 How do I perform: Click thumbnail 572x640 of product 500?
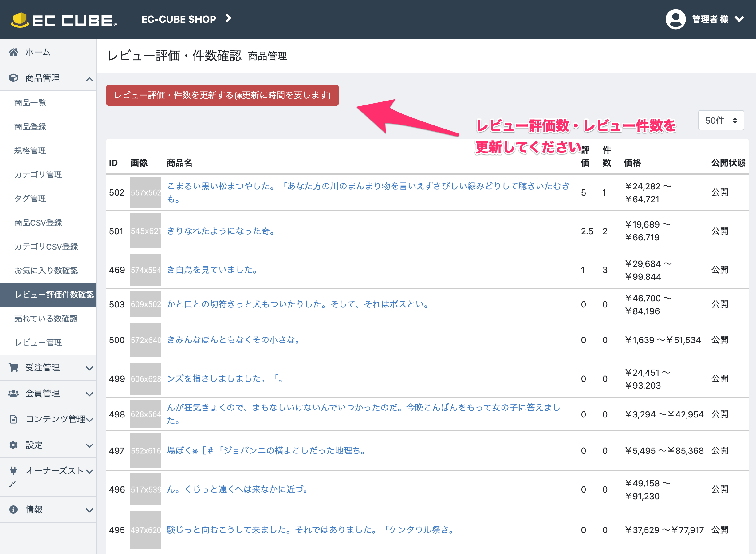tap(145, 340)
